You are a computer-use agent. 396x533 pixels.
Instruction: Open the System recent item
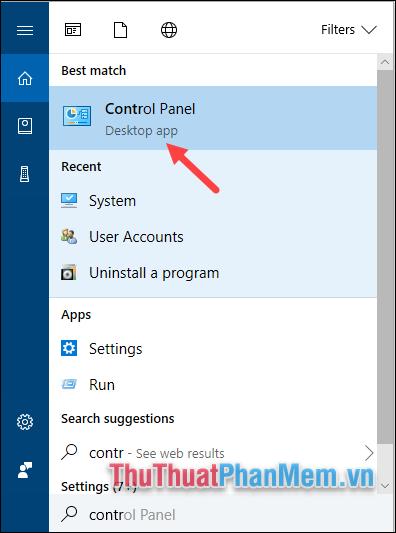coord(213,201)
